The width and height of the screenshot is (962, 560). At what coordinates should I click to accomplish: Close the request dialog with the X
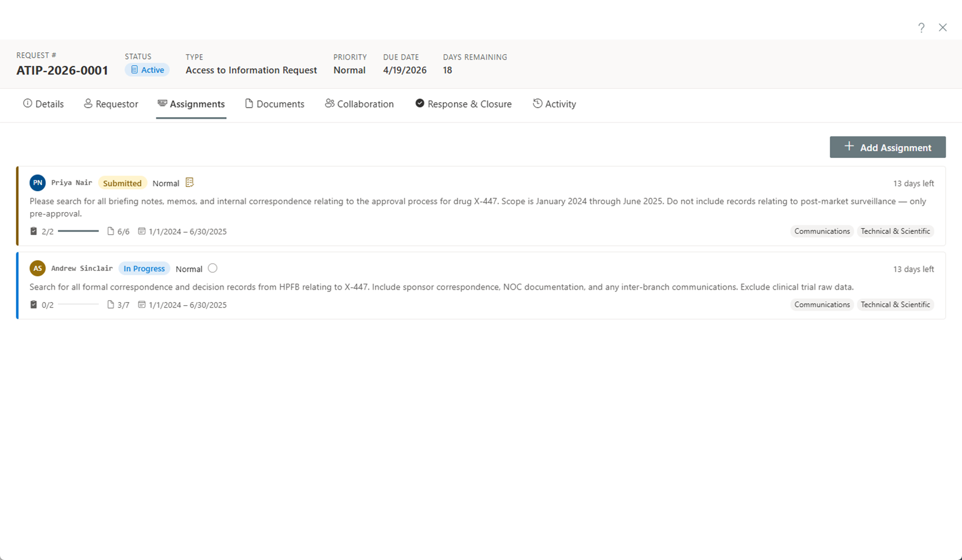click(943, 28)
